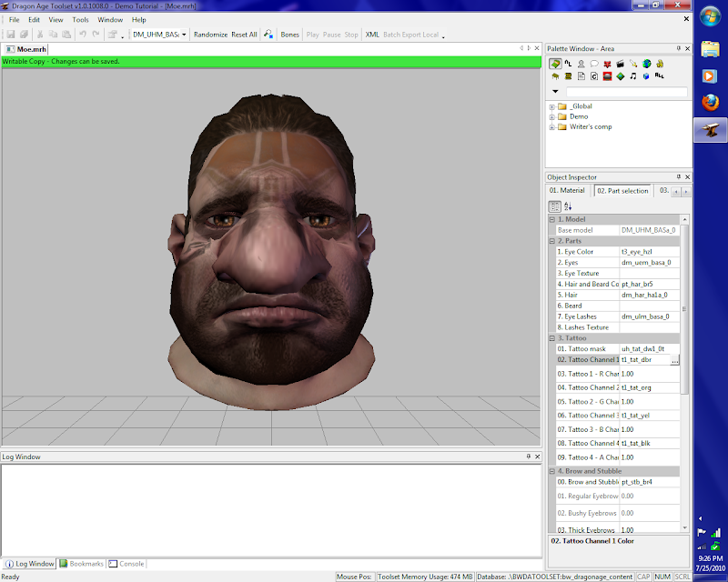
Task: Toggle the categorized view button in Object Inspector
Action: click(x=555, y=206)
